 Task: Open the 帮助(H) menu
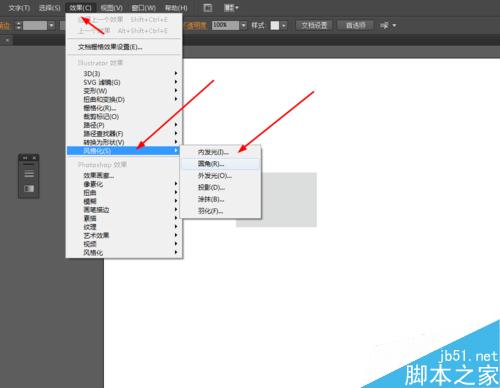tap(176, 8)
